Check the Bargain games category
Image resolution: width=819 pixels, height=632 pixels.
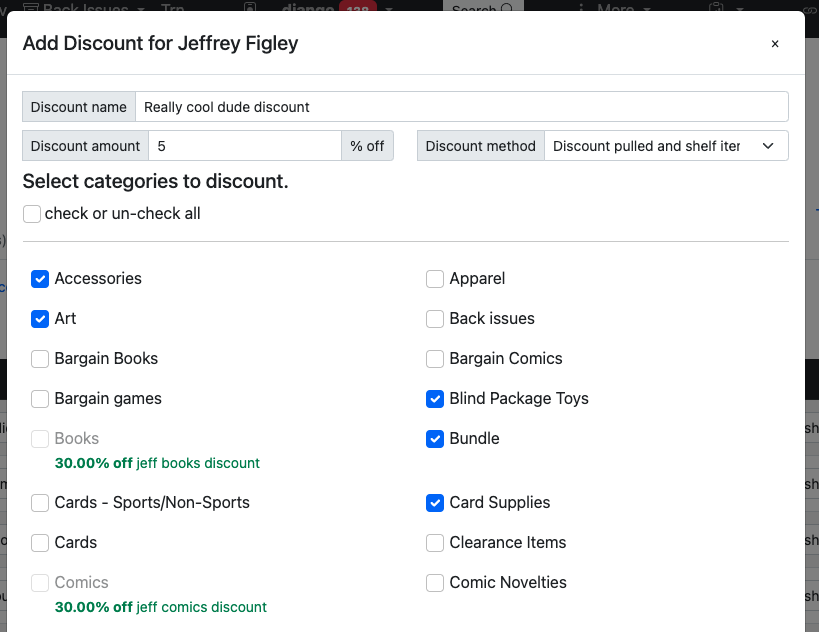pos(40,399)
